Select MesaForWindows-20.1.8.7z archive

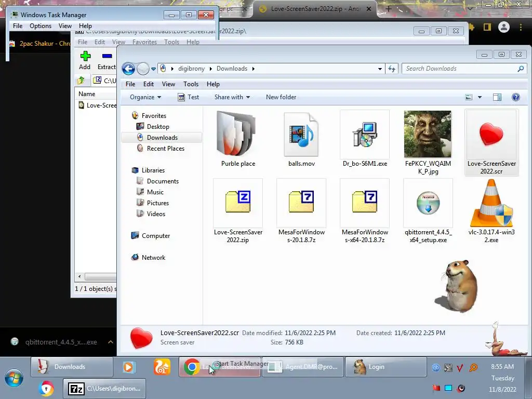pyautogui.click(x=301, y=211)
